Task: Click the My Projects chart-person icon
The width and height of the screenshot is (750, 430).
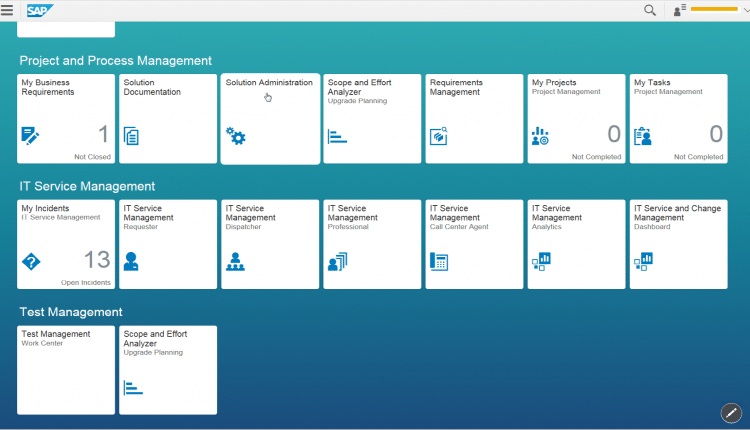Action: click(540, 136)
